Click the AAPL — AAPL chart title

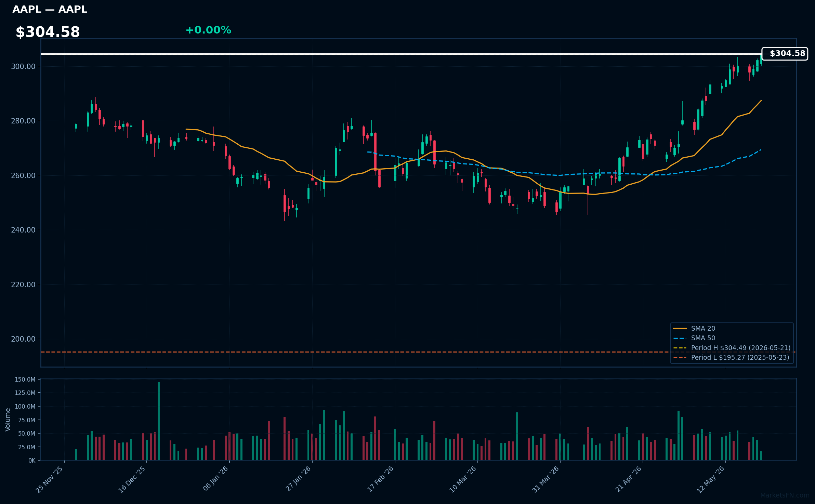50,10
